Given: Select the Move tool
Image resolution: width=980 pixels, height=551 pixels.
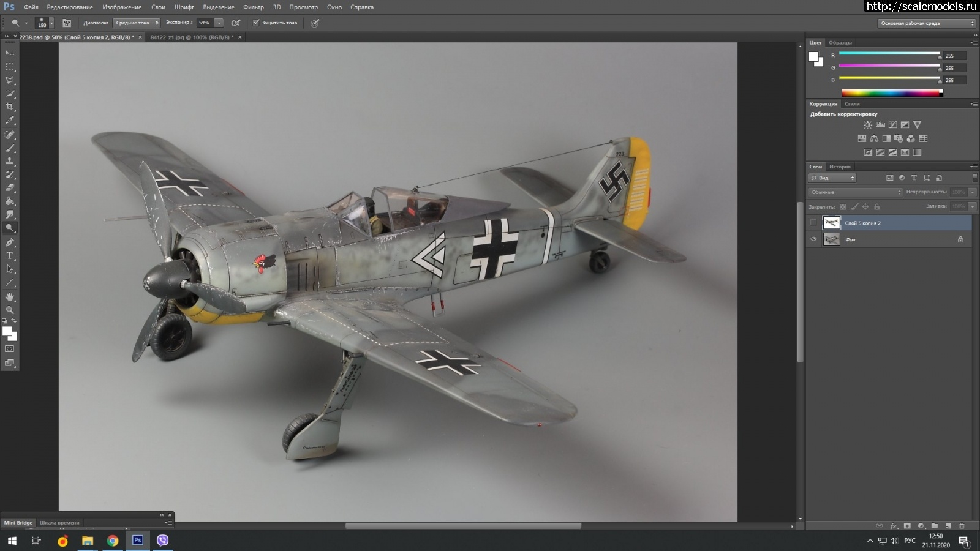Looking at the screenshot, I should pos(10,53).
